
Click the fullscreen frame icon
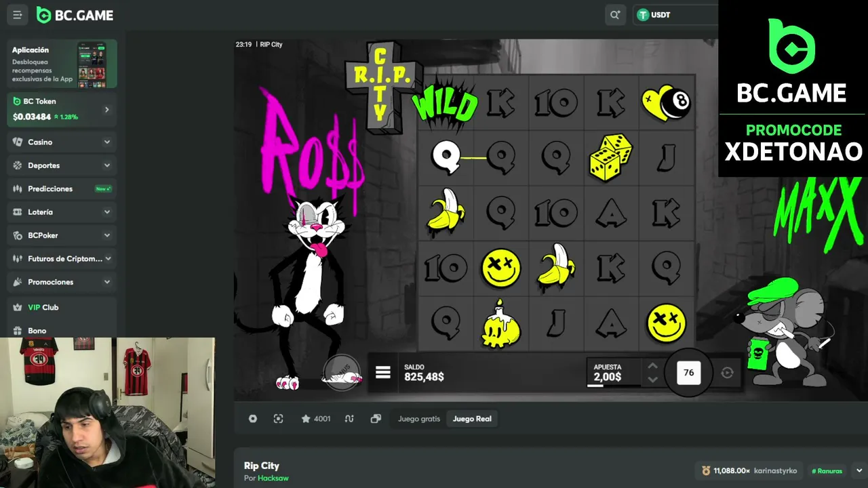[x=278, y=419]
